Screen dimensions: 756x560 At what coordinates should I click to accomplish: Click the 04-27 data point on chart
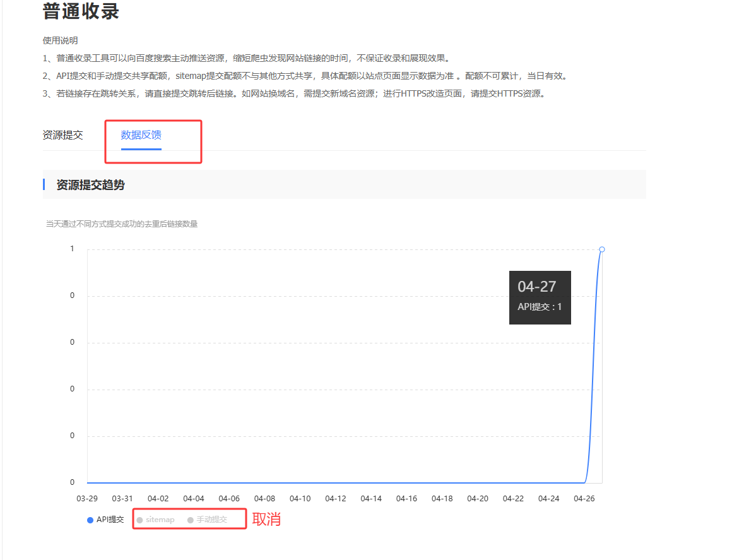coord(602,249)
